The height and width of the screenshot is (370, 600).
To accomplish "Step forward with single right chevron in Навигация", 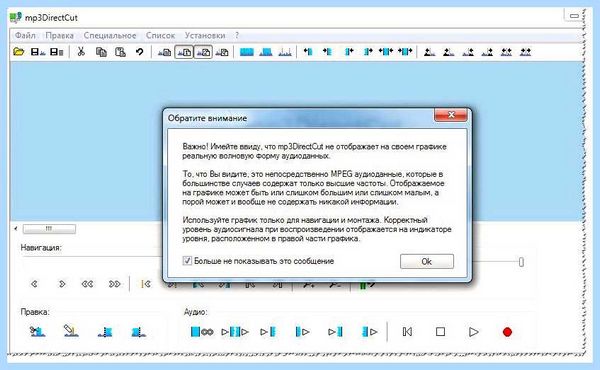I will 62,284.
